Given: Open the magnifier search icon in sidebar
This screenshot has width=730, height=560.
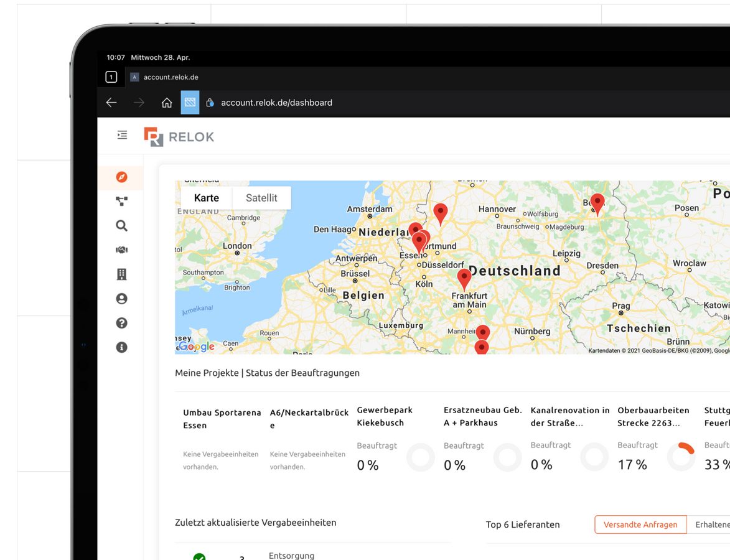Looking at the screenshot, I should [121, 226].
